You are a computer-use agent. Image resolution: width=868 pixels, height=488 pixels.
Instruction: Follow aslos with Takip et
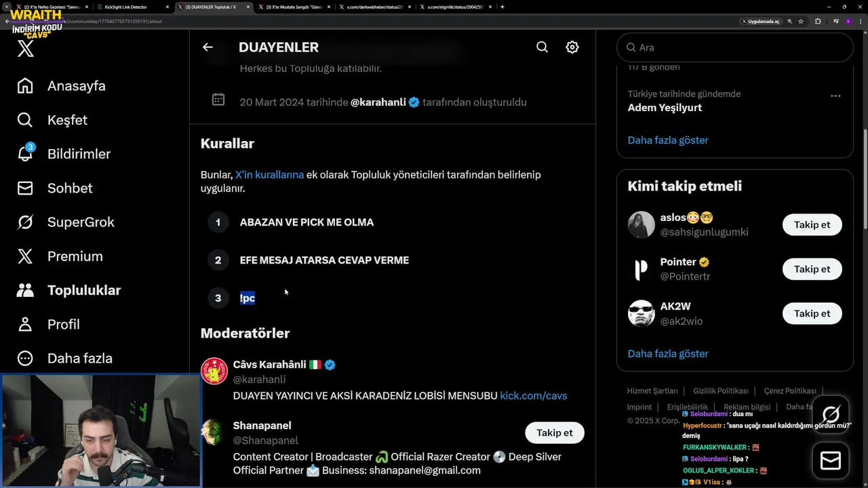click(812, 225)
